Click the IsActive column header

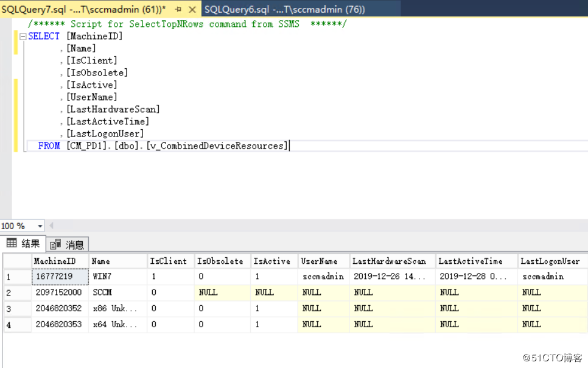pyautogui.click(x=274, y=261)
